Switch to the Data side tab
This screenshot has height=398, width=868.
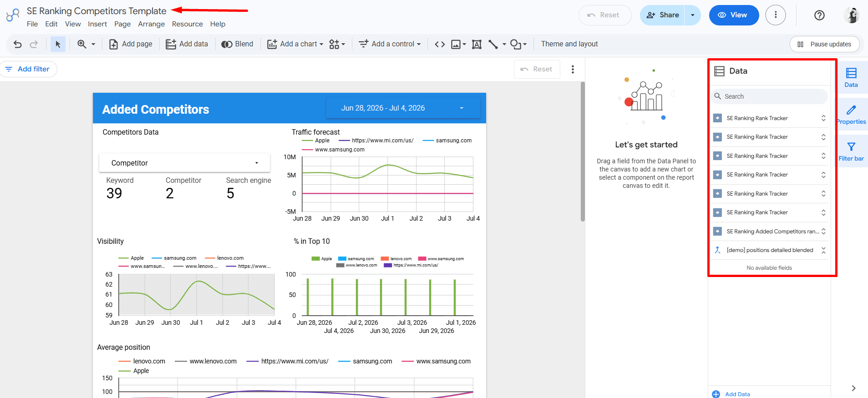851,77
